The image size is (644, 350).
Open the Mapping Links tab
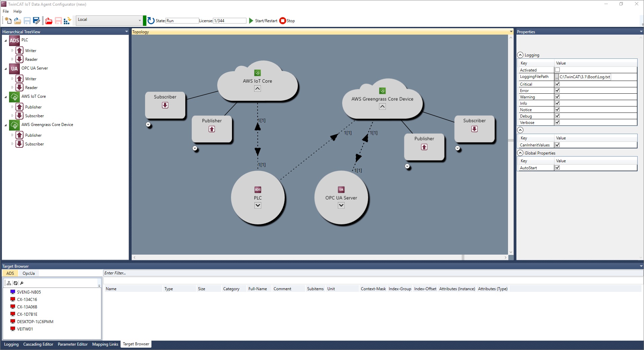point(105,344)
